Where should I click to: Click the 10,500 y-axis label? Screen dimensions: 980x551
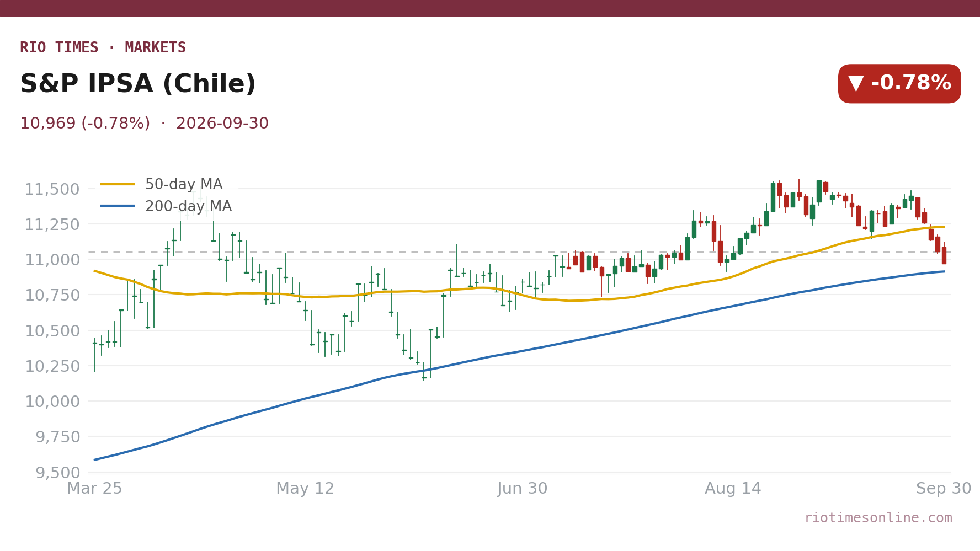[52, 331]
